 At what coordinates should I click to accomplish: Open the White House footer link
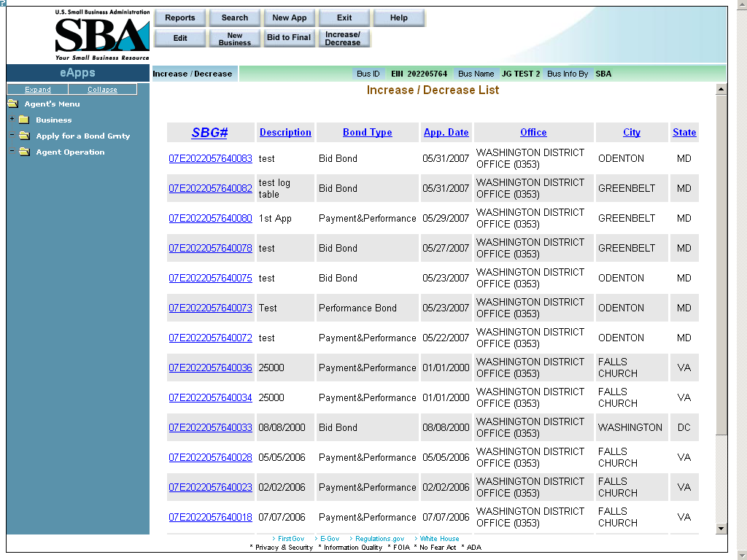pos(439,539)
